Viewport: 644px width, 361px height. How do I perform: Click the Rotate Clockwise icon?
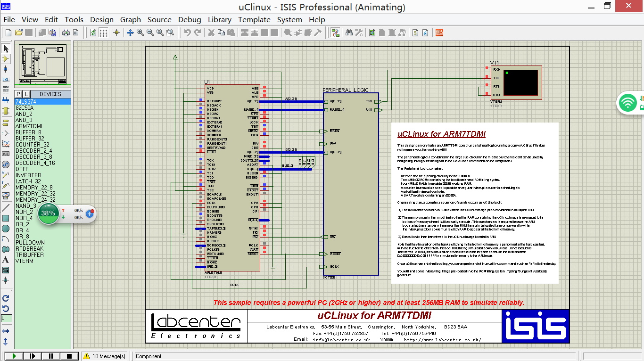pos(6,298)
